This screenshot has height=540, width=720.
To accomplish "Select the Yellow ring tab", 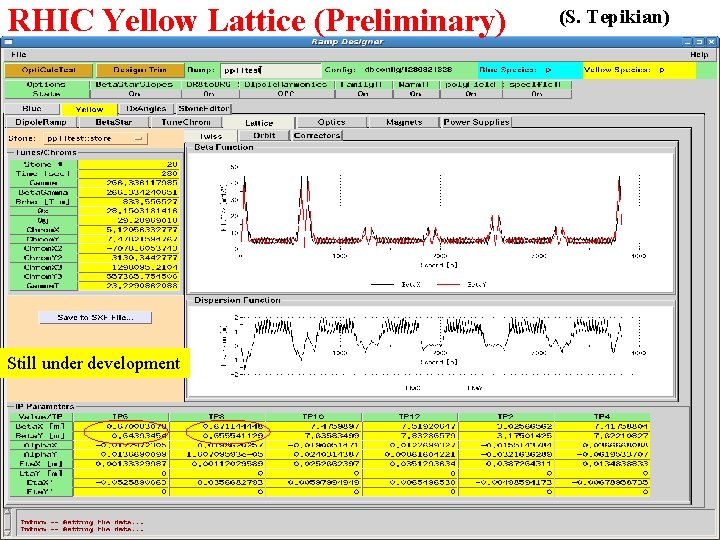I will pyautogui.click(x=89, y=109).
